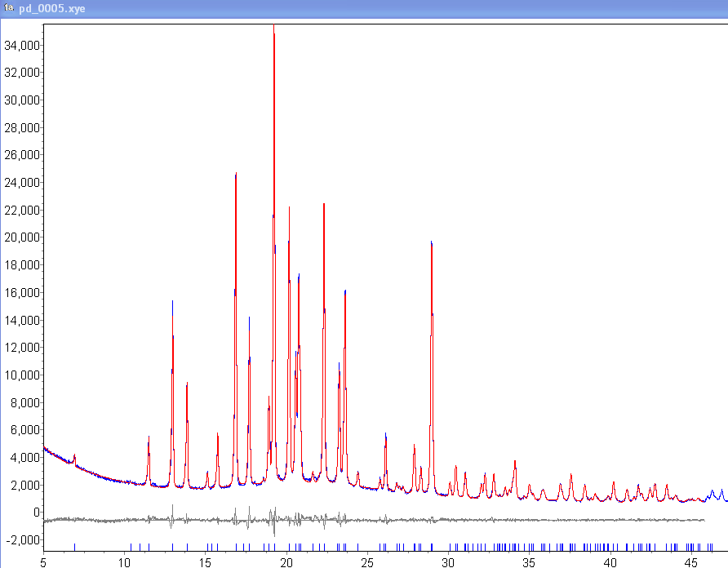The height and width of the screenshot is (568, 728).
Task: Click the x-axis label 45
Action: tap(690, 563)
